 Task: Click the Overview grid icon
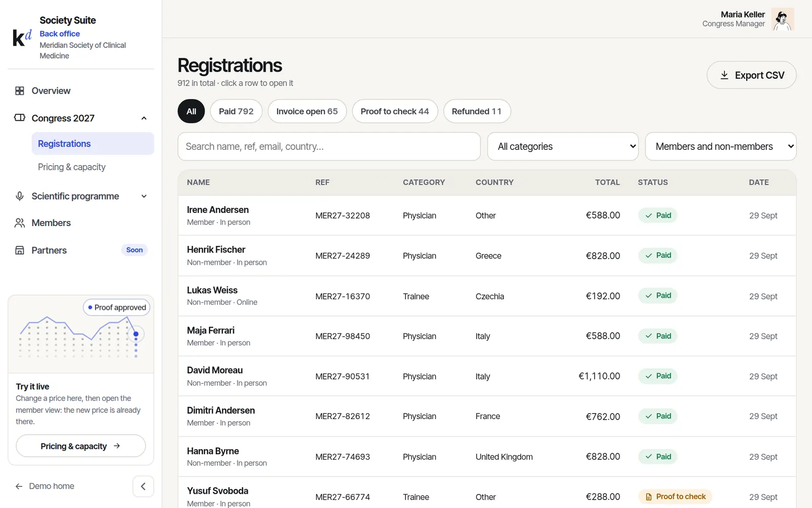(20, 91)
